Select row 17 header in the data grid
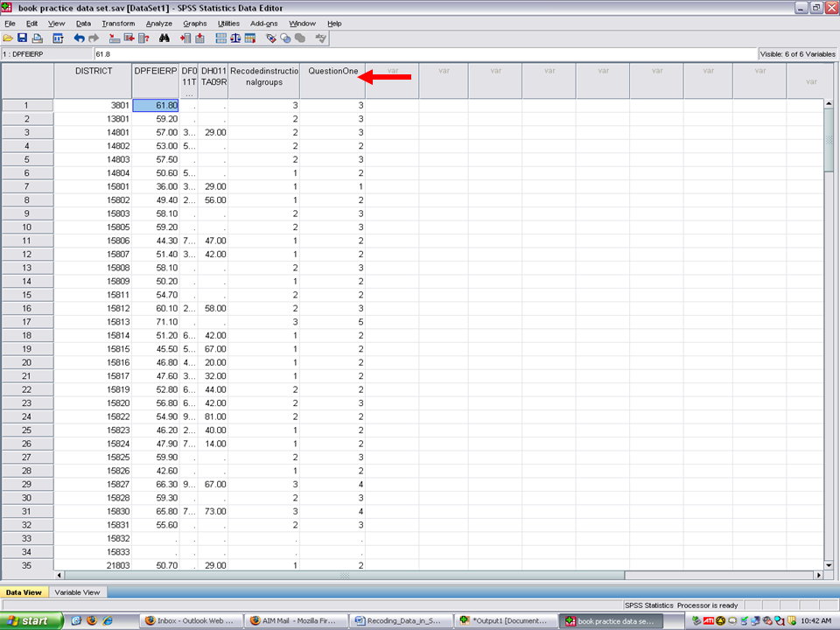Screen dimensions: 840x630 coord(27,321)
